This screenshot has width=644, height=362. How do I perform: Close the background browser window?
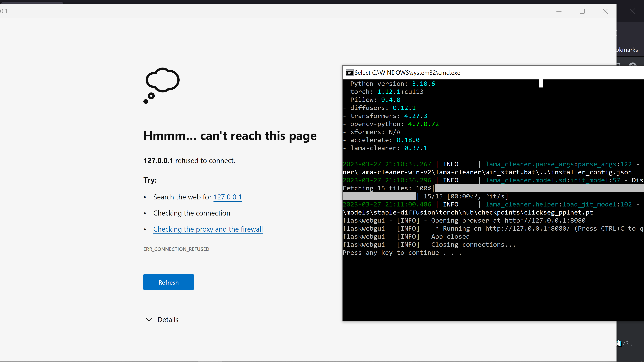[632, 11]
